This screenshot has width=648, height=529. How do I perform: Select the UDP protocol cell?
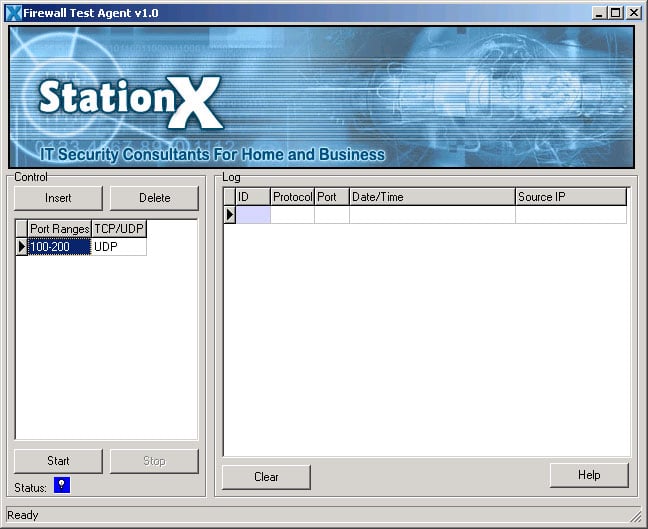point(119,247)
